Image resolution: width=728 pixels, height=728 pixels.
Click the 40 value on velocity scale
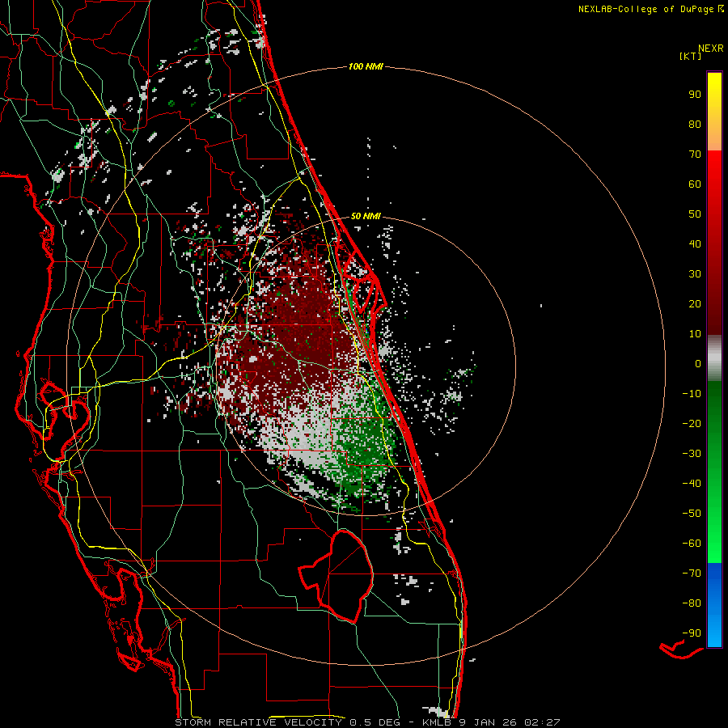pyautogui.click(x=695, y=243)
